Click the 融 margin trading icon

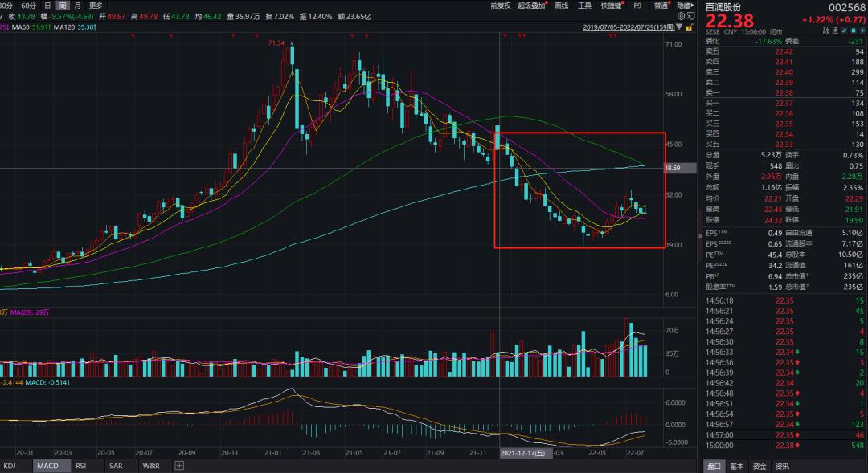826,31
